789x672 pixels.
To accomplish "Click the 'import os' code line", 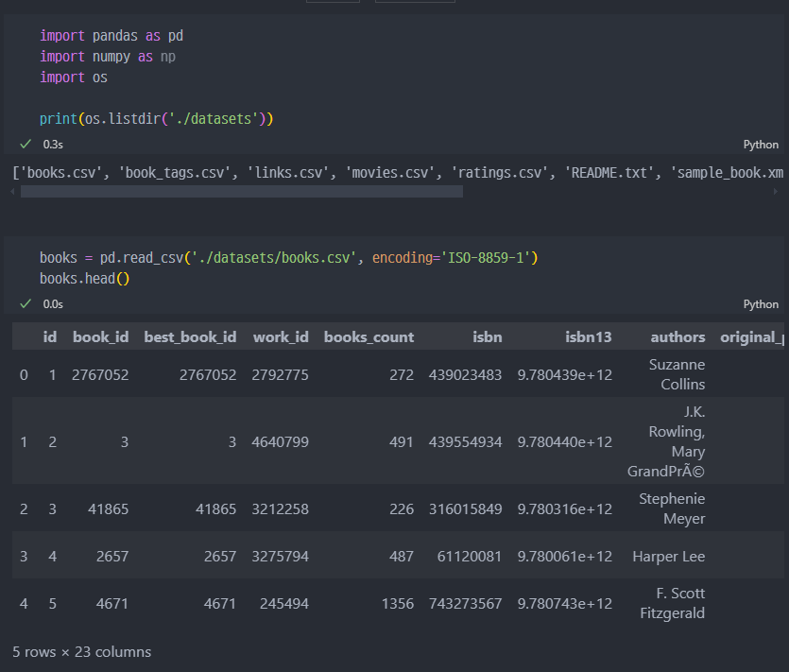I will click(x=74, y=77).
